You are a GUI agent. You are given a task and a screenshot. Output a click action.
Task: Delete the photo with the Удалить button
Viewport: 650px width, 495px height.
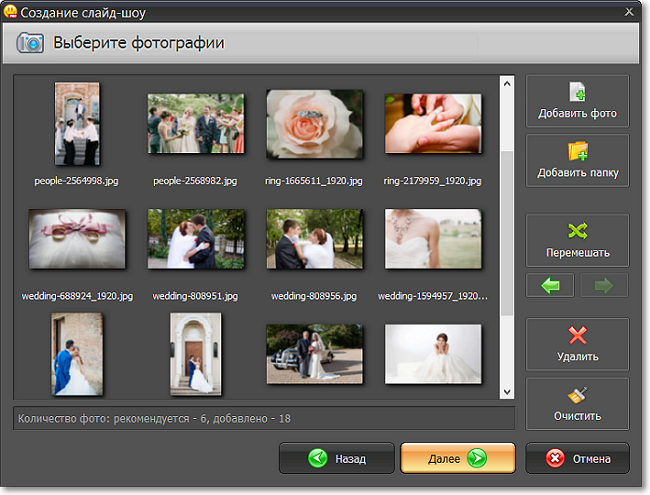pos(577,344)
